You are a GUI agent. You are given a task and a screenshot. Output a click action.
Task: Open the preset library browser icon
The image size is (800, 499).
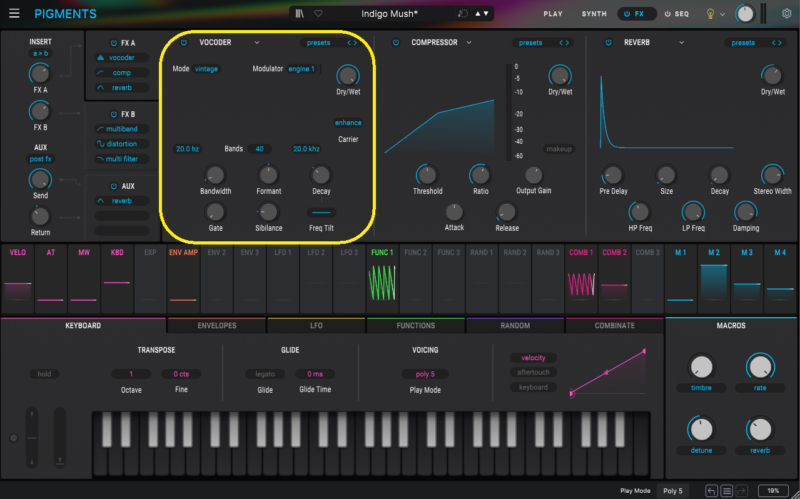pyautogui.click(x=299, y=14)
